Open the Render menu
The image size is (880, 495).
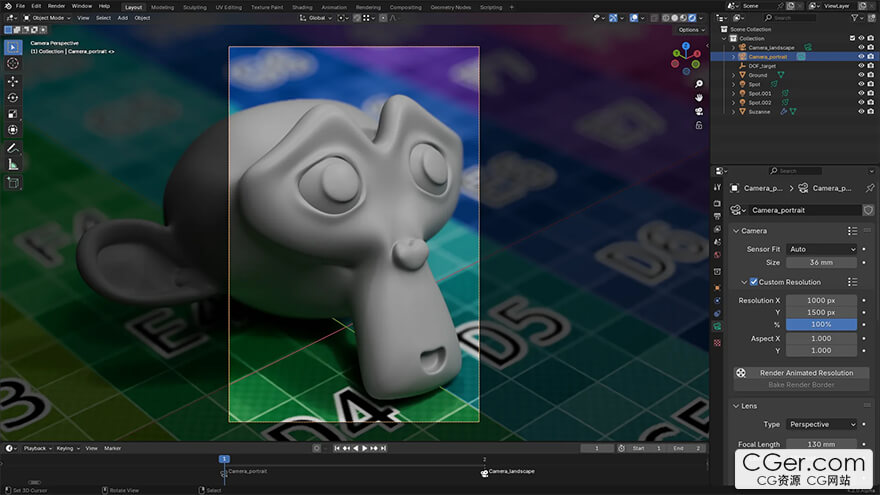tap(56, 6)
